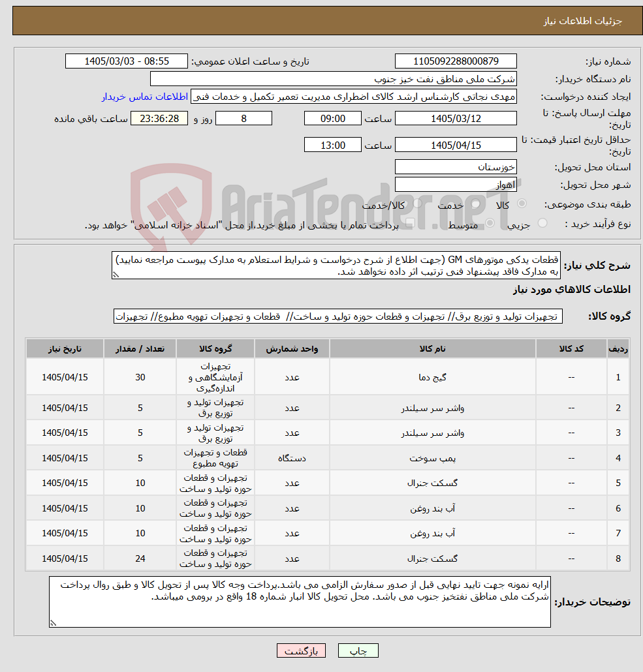
Task: Click آب بند روغن in row 6
Action: [432, 508]
